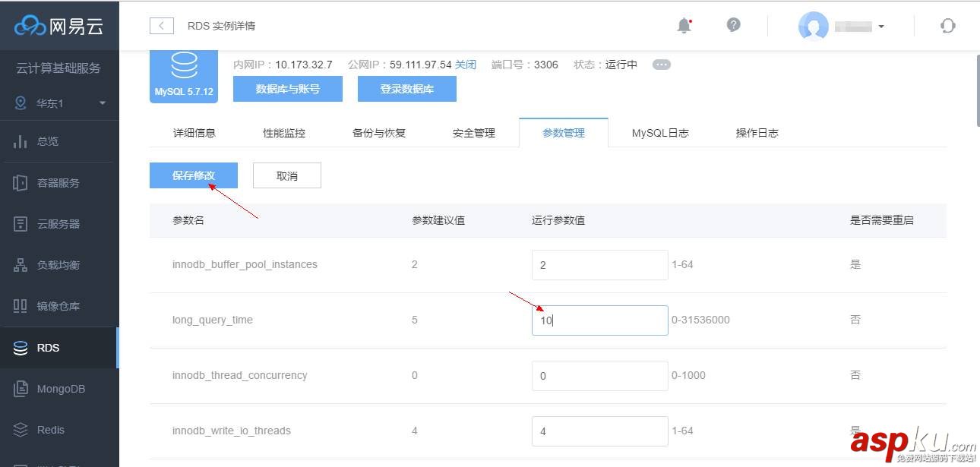Viewport: 980px width, 467px height.
Task: Click the 取消 button
Action: point(287,175)
